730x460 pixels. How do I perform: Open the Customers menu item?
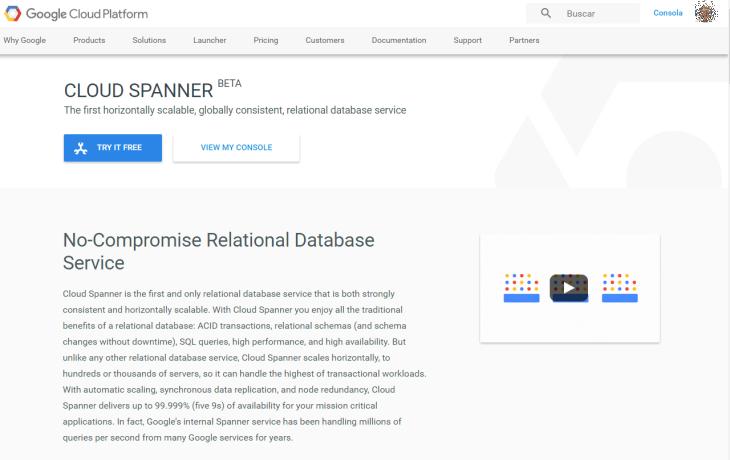coord(325,40)
